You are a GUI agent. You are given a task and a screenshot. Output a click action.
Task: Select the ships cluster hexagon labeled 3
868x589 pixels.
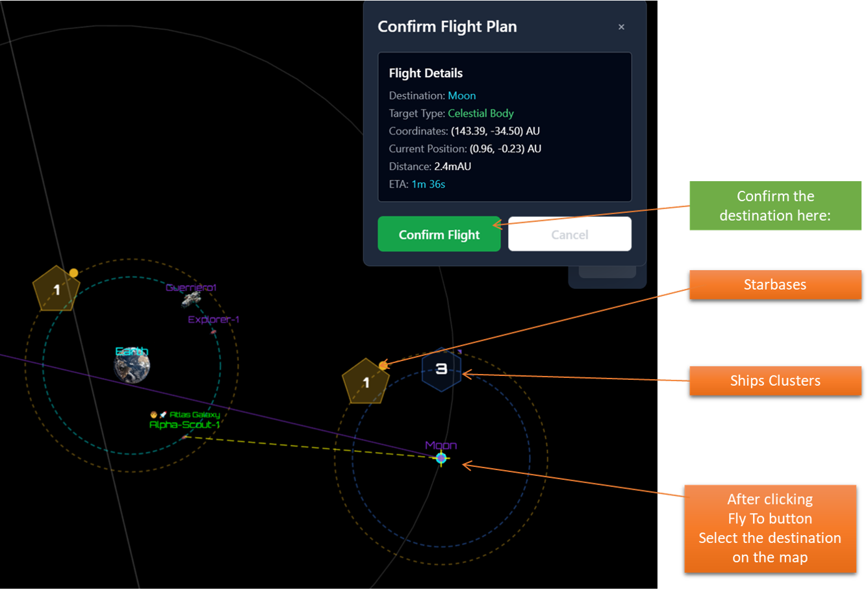(441, 369)
